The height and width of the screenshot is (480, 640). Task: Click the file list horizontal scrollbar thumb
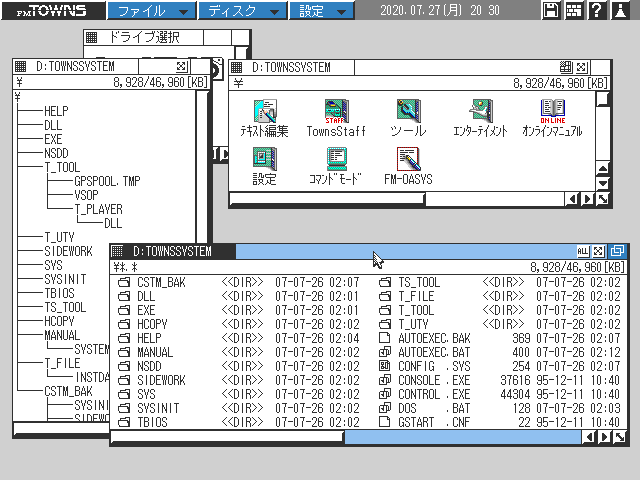coord(227,437)
